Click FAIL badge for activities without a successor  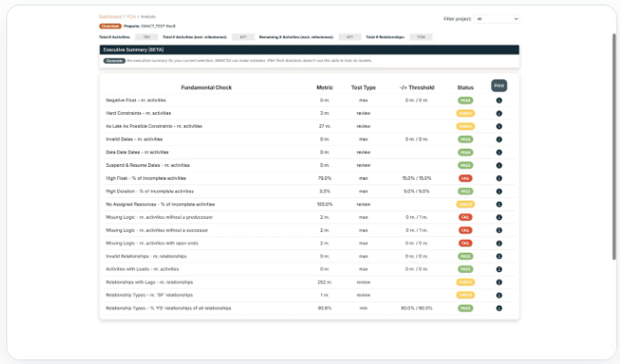(466, 231)
